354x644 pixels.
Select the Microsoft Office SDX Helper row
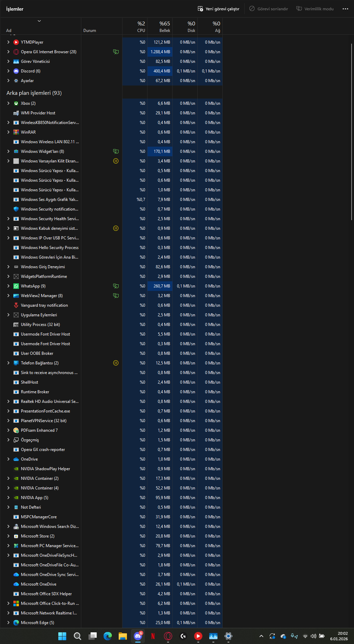pos(111,594)
